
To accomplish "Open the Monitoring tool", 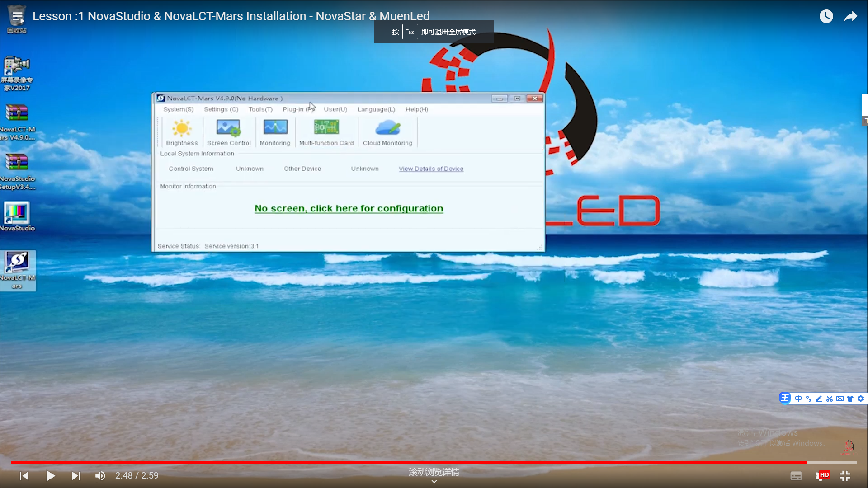I will (x=275, y=133).
